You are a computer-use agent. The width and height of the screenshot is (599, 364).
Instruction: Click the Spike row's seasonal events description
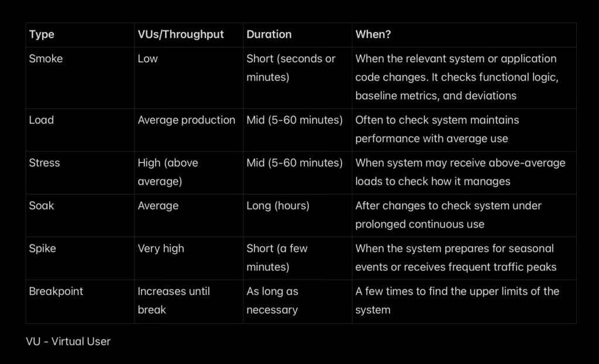click(x=456, y=258)
